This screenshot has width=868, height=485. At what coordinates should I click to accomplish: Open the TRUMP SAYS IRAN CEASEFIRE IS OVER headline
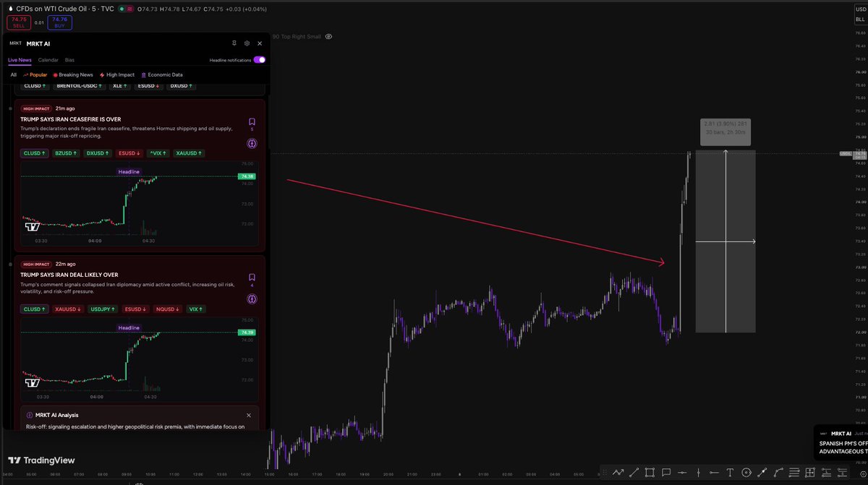(x=71, y=119)
